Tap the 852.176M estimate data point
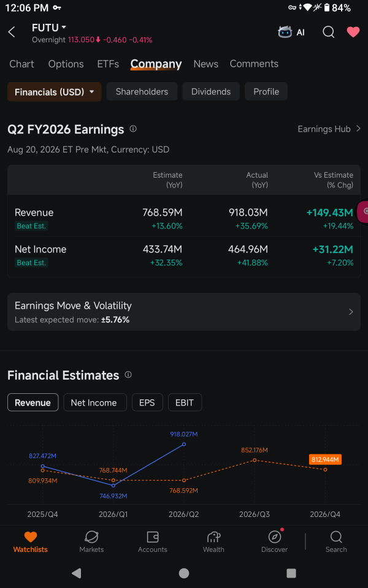Viewport: 368px width, 588px height. 255,460
